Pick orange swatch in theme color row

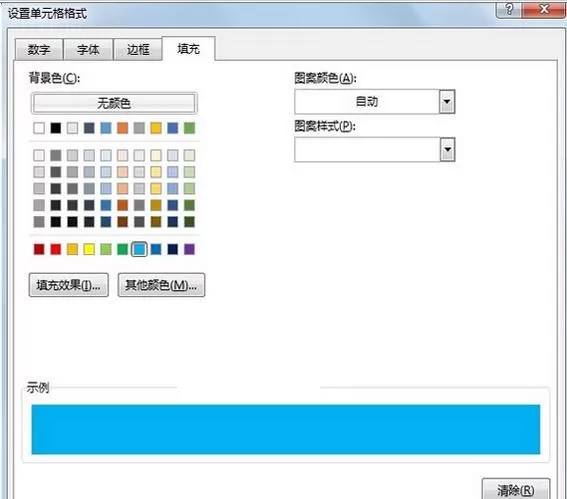(123, 128)
